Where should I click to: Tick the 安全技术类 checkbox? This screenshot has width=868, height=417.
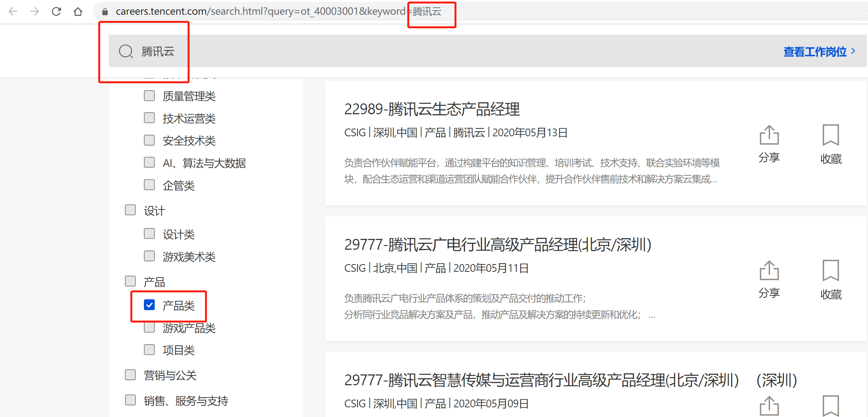click(149, 140)
